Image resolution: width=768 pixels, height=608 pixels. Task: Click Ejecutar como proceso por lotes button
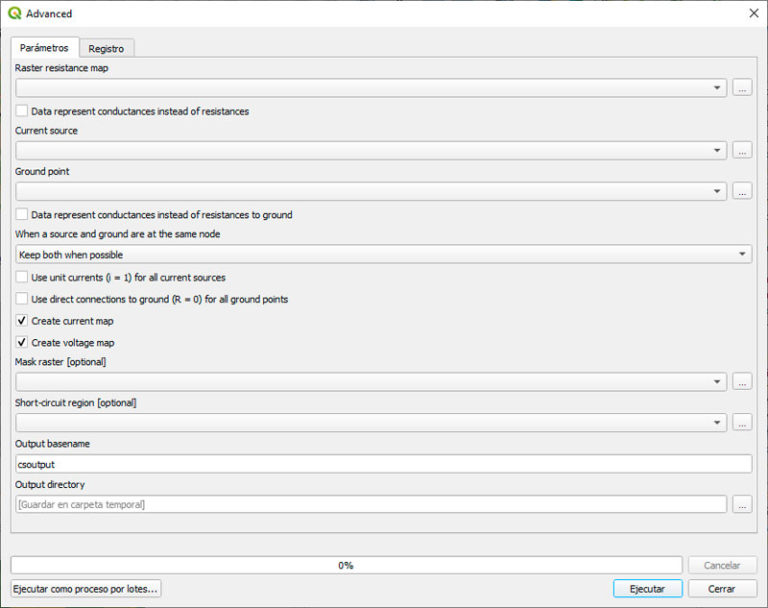pyautogui.click(x=86, y=589)
